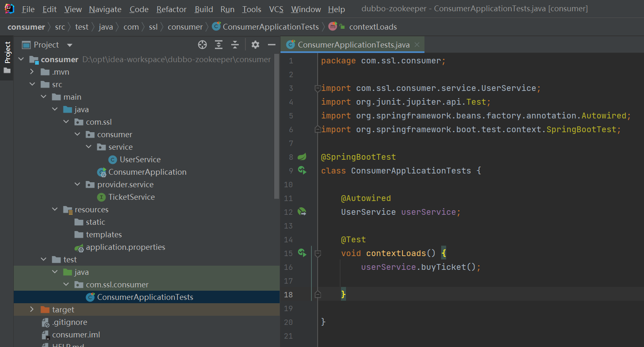Select the ConsumerApplicationTests.java editor tab
Screen dimensions: 644x347
(353, 45)
